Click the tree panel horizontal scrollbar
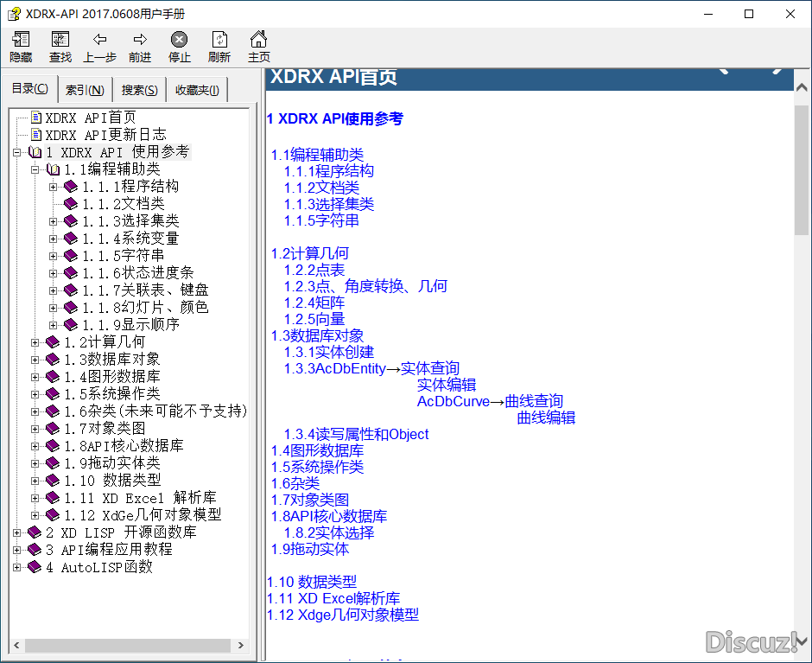The image size is (812, 663). [x=130, y=646]
